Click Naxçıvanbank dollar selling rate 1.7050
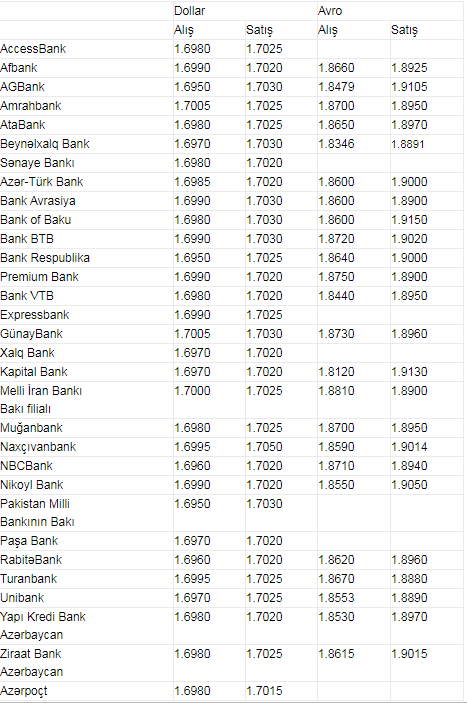This screenshot has height=703, width=467. coord(264,447)
